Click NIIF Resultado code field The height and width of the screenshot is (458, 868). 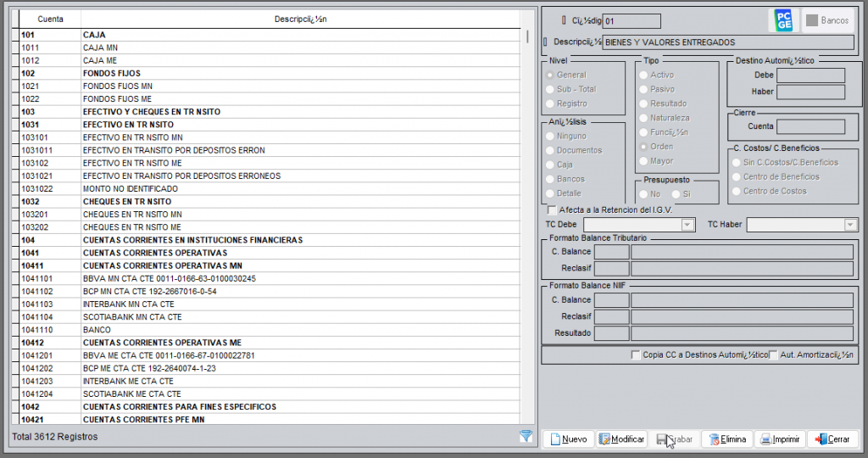click(x=612, y=333)
